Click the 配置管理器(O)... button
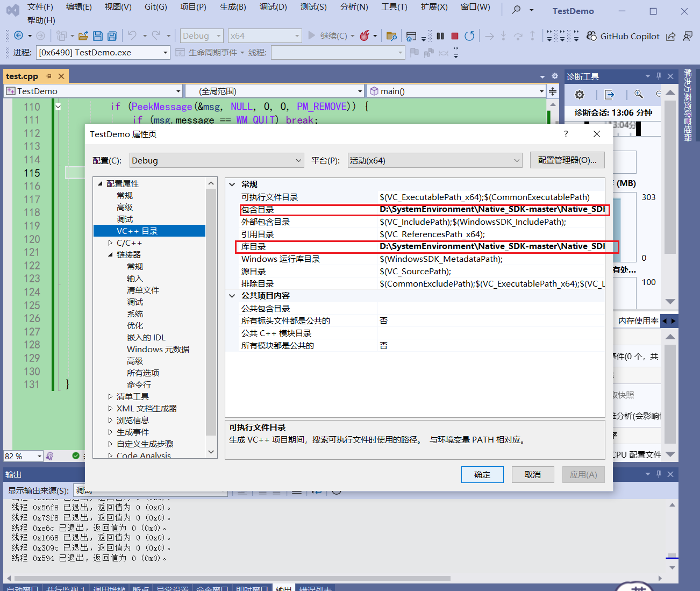This screenshot has height=591, width=700. click(567, 160)
